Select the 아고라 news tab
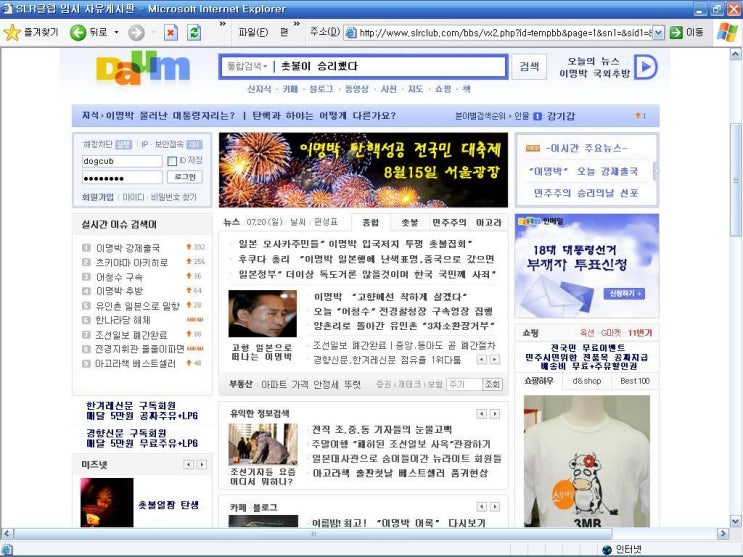This screenshot has height=557, width=743. click(489, 222)
